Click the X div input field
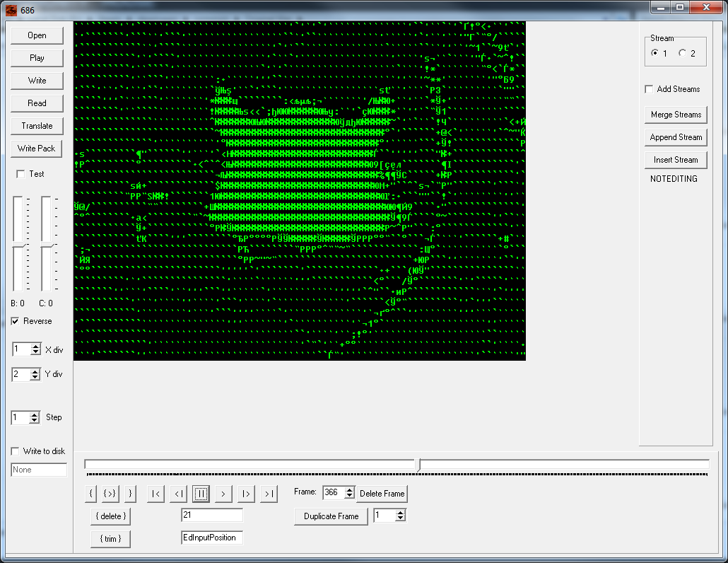The width and height of the screenshot is (728, 563). click(21, 349)
